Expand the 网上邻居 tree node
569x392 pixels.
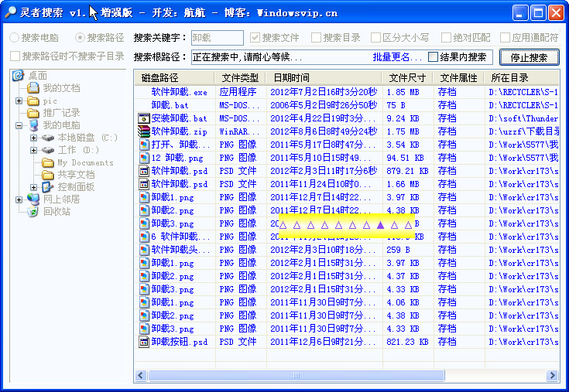[19, 199]
